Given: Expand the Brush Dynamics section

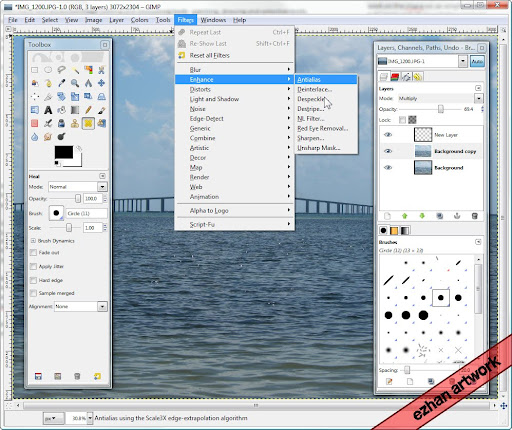Looking at the screenshot, I should (33, 241).
